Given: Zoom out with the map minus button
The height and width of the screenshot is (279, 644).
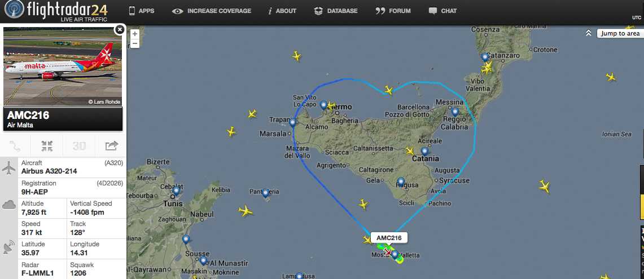Looking at the screenshot, I should [x=135, y=43].
